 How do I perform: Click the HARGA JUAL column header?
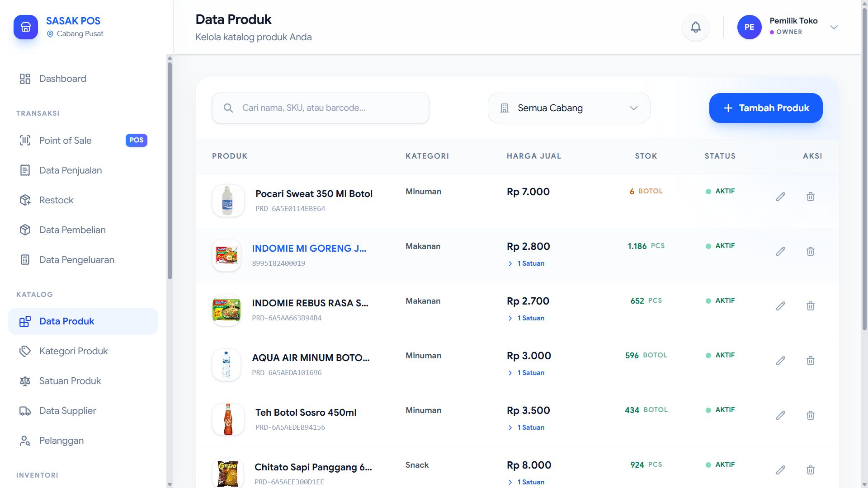(533, 156)
